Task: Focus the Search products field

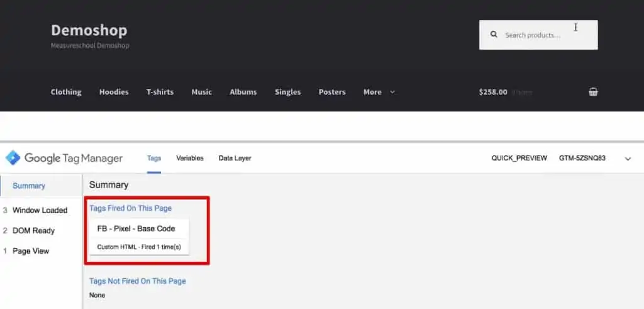Action: click(538, 35)
